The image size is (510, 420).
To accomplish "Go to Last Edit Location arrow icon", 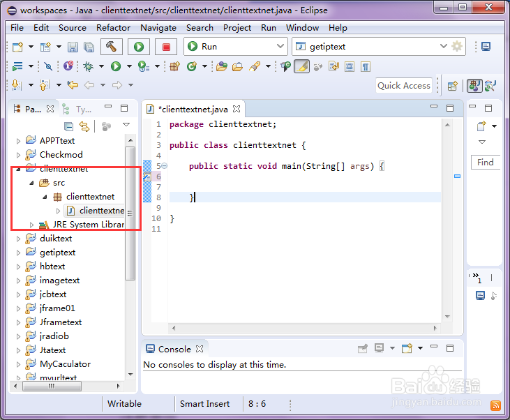I will tap(73, 85).
